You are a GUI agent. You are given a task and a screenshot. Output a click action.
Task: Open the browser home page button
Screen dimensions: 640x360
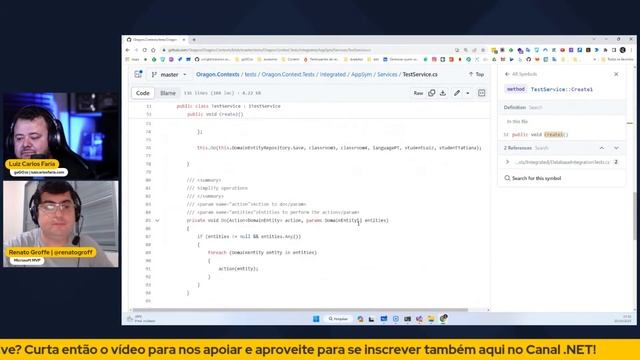(x=153, y=50)
